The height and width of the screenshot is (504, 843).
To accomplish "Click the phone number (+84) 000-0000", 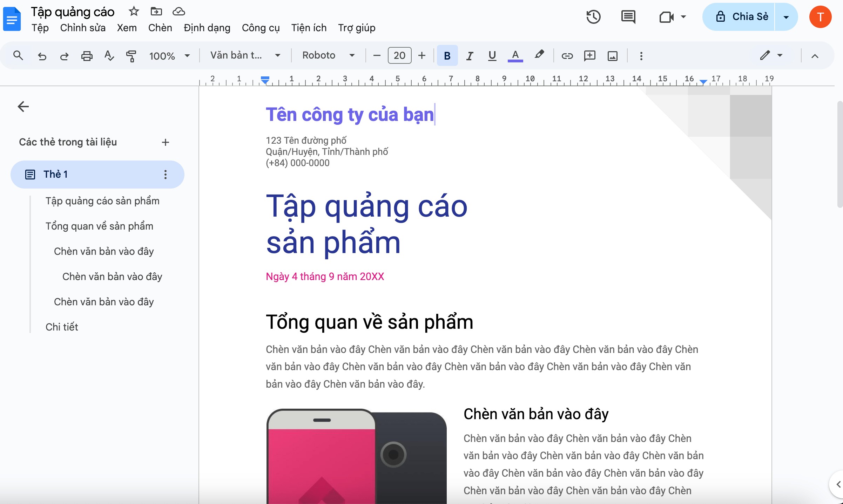I will [x=298, y=163].
